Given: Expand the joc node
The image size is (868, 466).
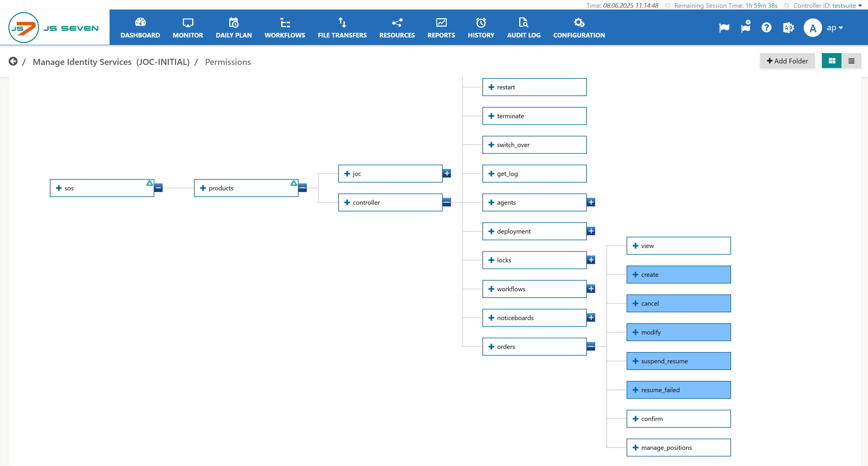Looking at the screenshot, I should coord(447,173).
